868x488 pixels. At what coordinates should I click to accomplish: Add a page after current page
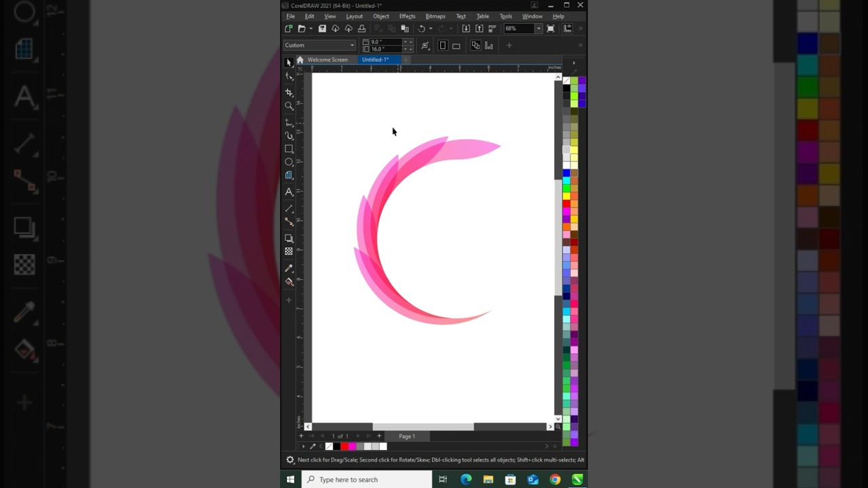[379, 436]
